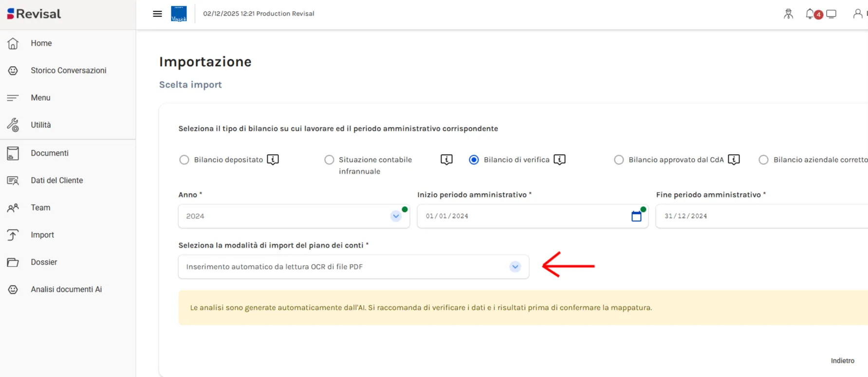Image resolution: width=868 pixels, height=377 pixels.
Task: Show info for Bilancio di verifica
Action: [x=559, y=160]
